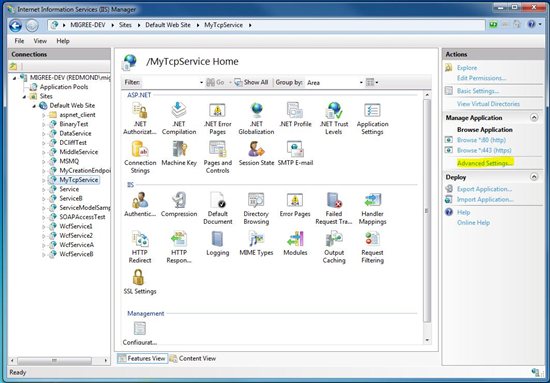Open .NET Authorization feature icon
Viewport: 550px width, 383px height.
point(140,118)
